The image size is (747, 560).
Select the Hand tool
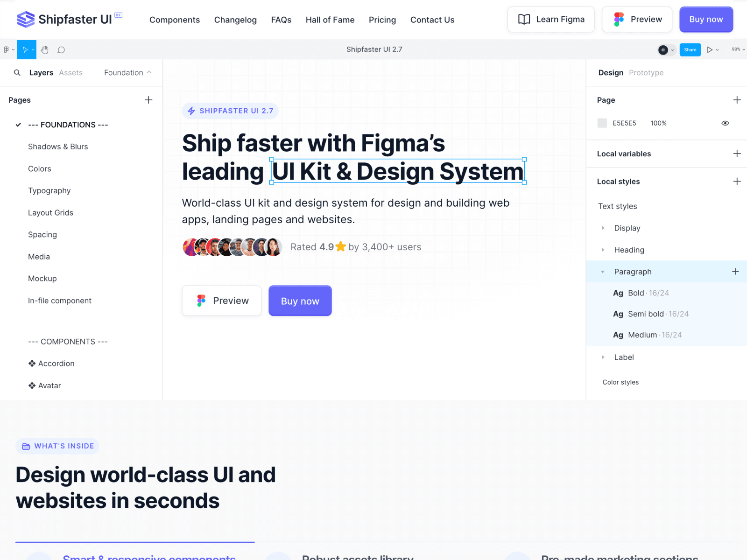(x=44, y=49)
